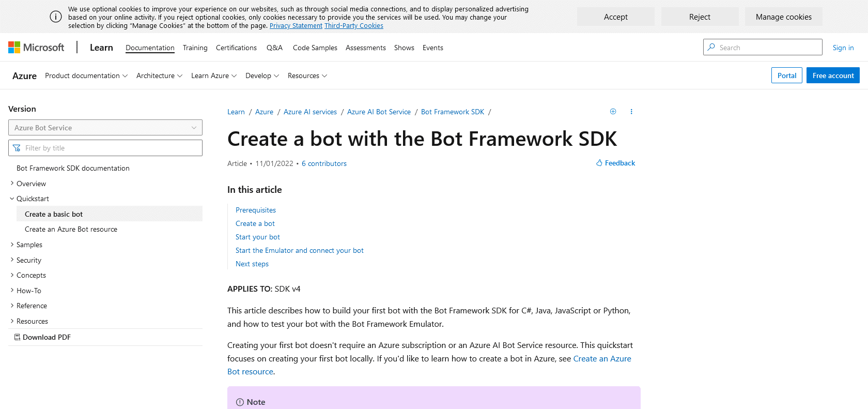Click the Manage cookies button
Screen dimensions: 868x409
pos(784,17)
